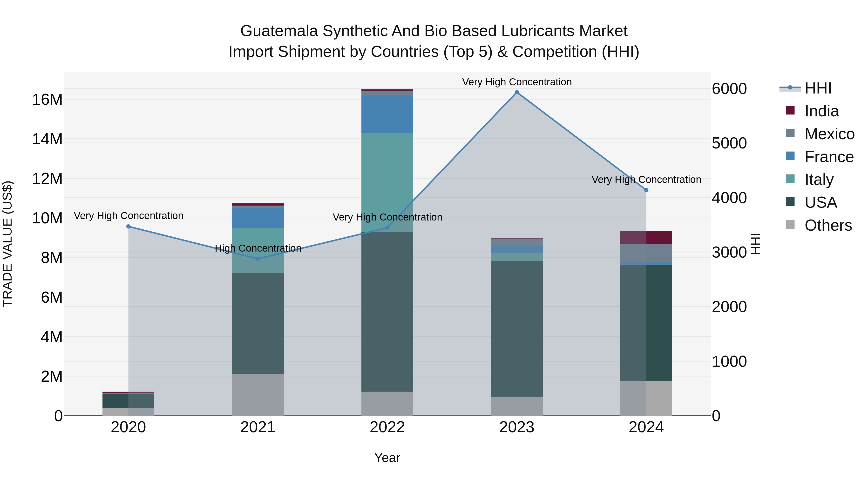Click the Italy segment of the 2021 bar

click(x=258, y=251)
